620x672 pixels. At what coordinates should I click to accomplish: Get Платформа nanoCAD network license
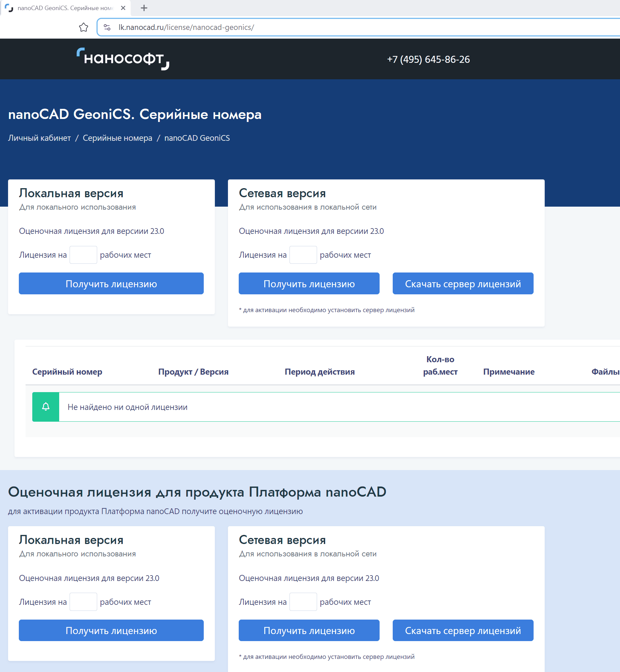(x=309, y=630)
